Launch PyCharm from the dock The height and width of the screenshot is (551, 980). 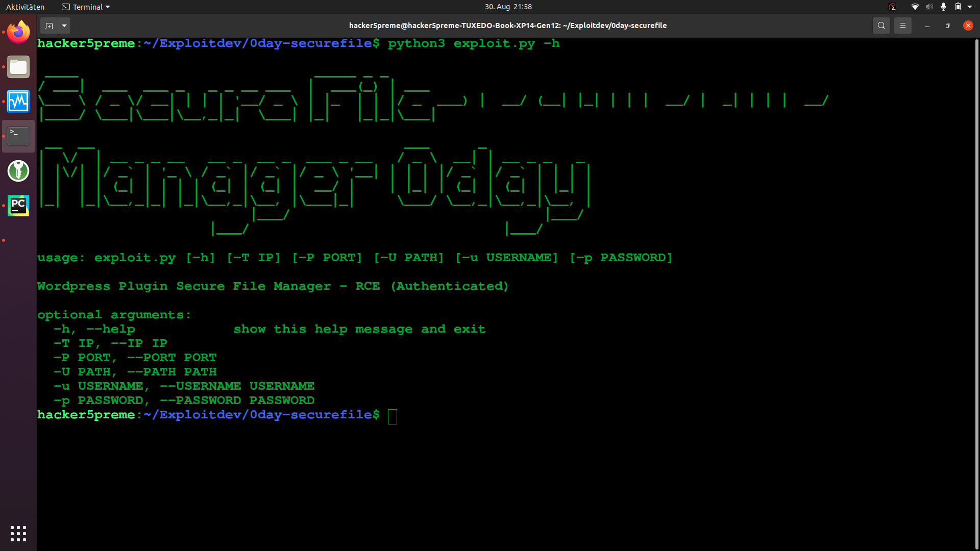tap(18, 206)
